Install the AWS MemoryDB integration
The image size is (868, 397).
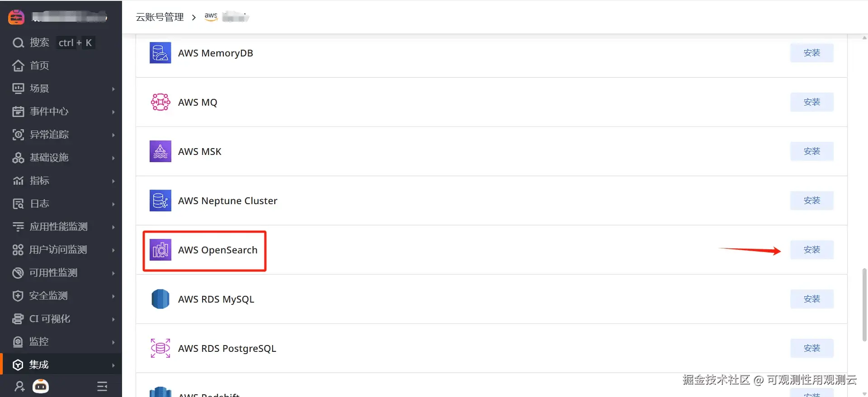(811, 53)
